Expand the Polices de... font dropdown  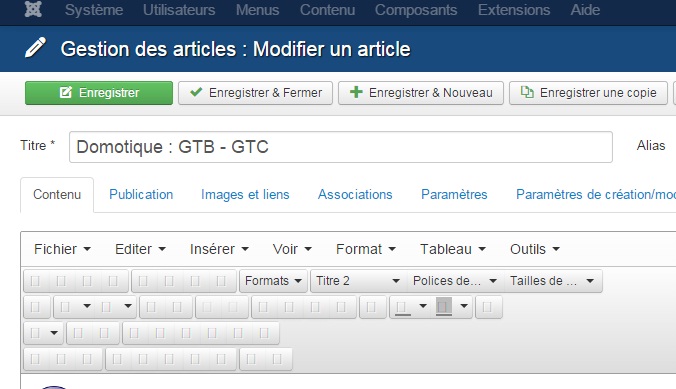pos(455,281)
